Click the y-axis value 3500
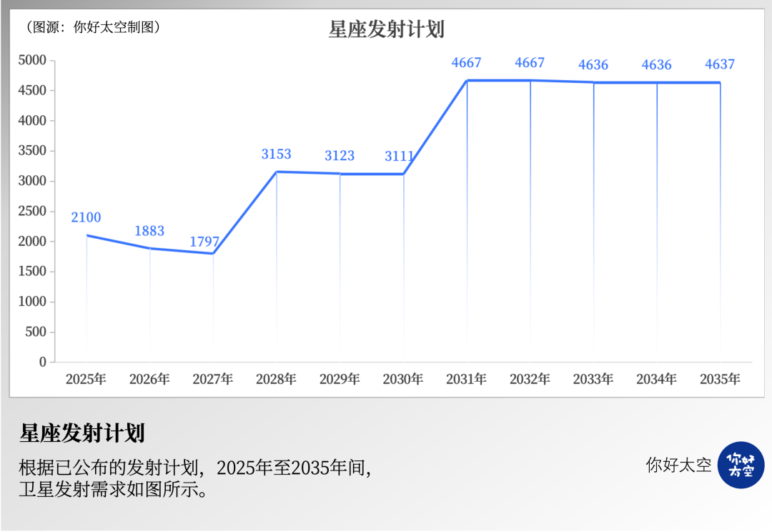Viewport: 772px width, 532px height. tap(32, 151)
